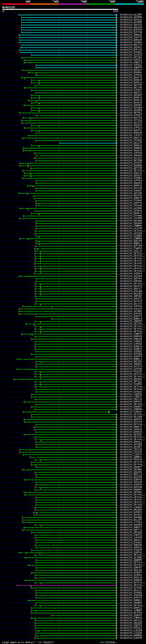Click hit UniRef100_B7FI34
Screen dimensions: 146x644
(x=131, y=50)
